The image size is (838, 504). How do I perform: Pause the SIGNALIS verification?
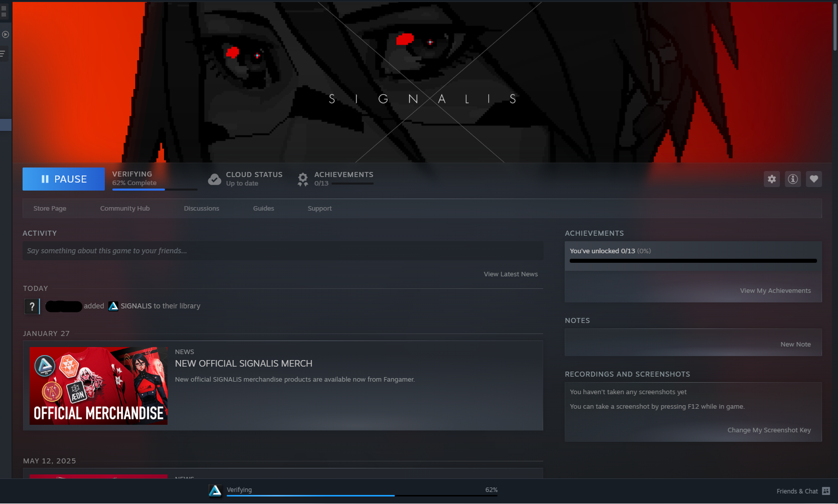click(64, 179)
